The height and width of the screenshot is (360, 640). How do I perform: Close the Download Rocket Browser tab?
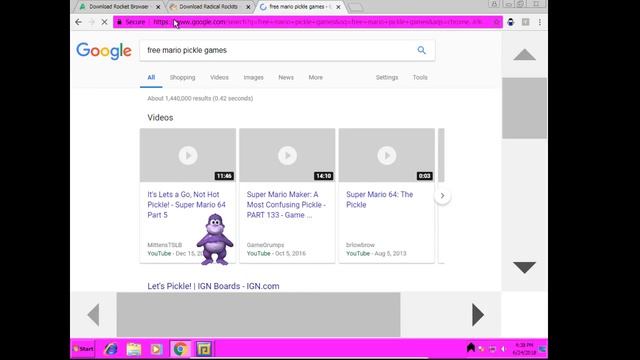[x=158, y=7]
